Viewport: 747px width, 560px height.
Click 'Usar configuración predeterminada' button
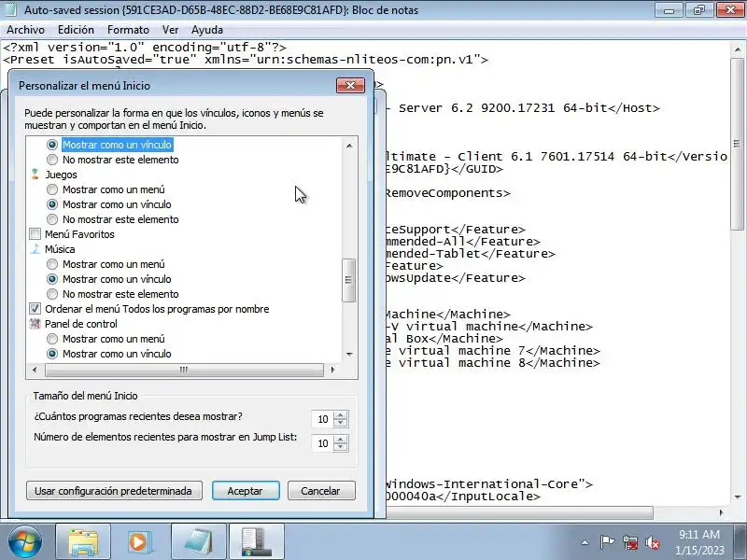[114, 491]
